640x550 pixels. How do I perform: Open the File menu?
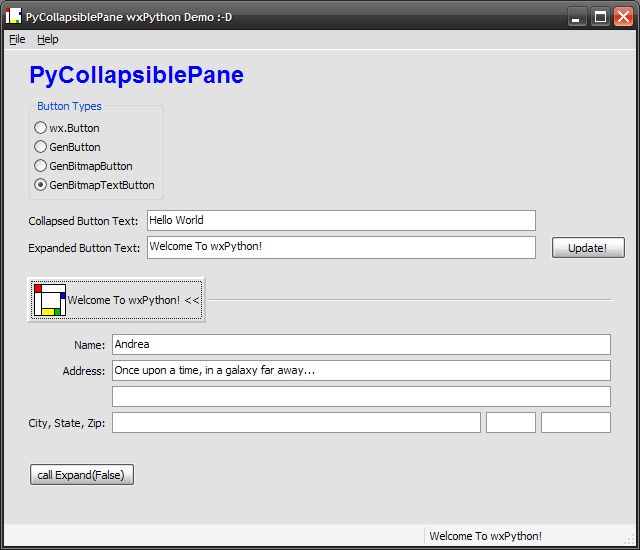point(17,39)
